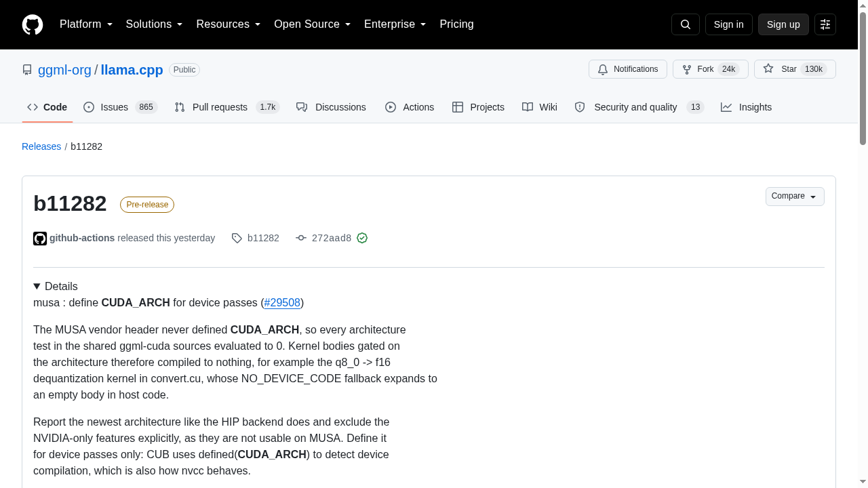Go to the GitHub homepage logo
This screenshot has height=488, width=868.
click(x=33, y=24)
